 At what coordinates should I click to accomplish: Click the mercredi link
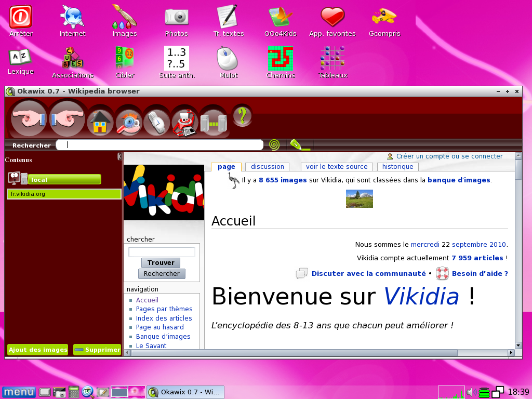click(425, 244)
